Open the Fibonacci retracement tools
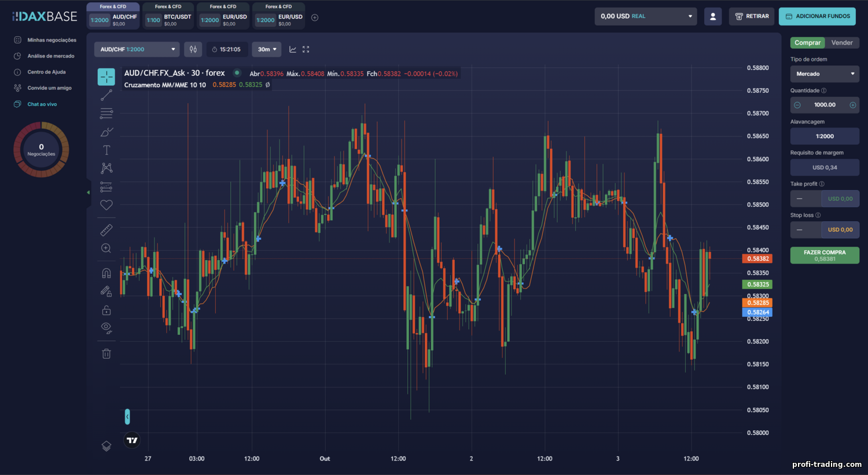This screenshot has width=868, height=475. pos(106,114)
